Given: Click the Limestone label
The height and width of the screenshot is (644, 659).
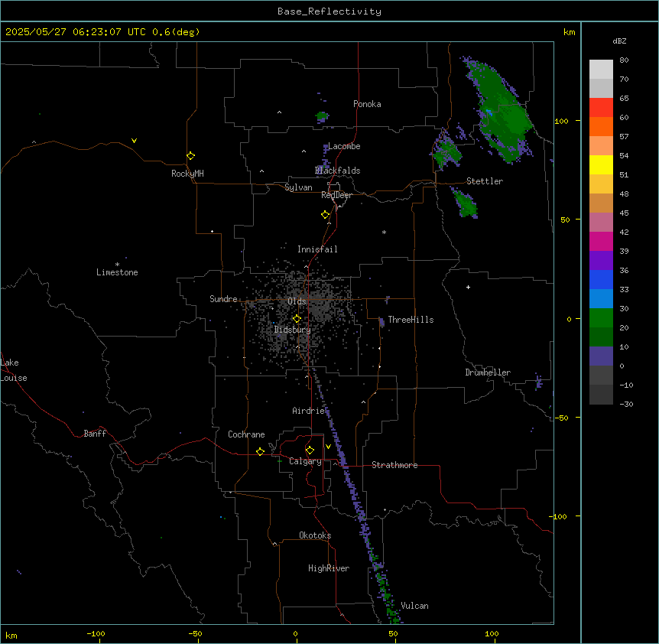Looking at the screenshot, I should pos(117,272).
